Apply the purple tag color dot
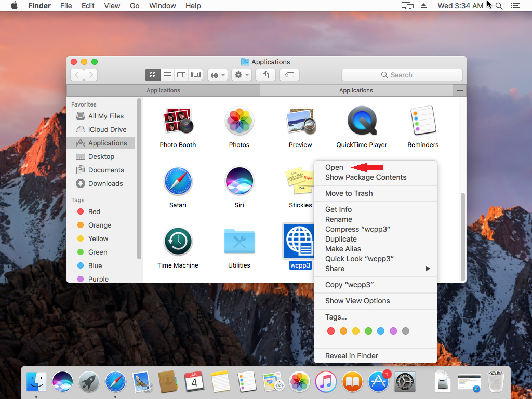532x399 pixels. 393,331
